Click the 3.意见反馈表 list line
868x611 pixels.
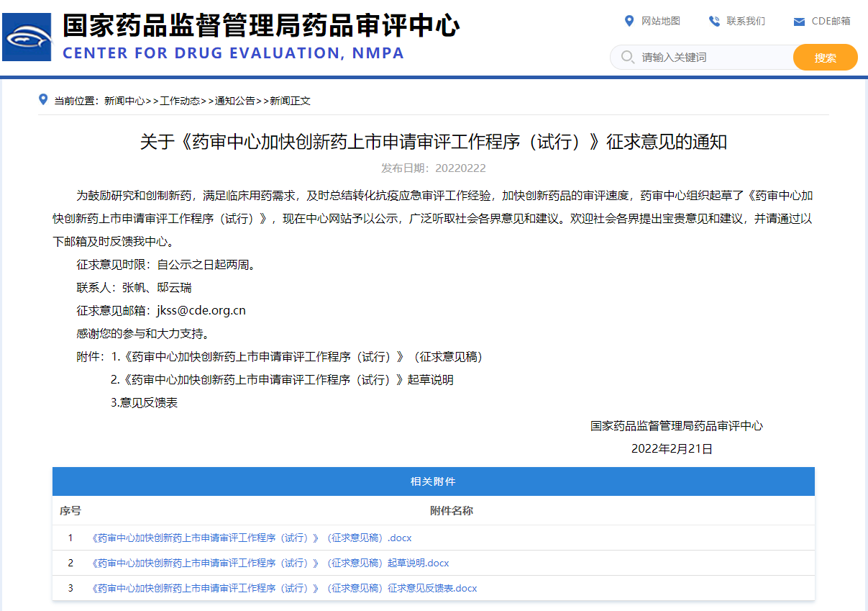tap(144, 403)
